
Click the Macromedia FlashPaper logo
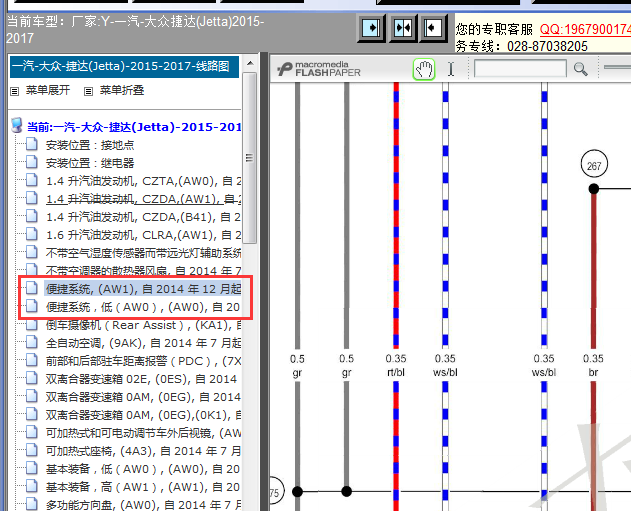319,69
